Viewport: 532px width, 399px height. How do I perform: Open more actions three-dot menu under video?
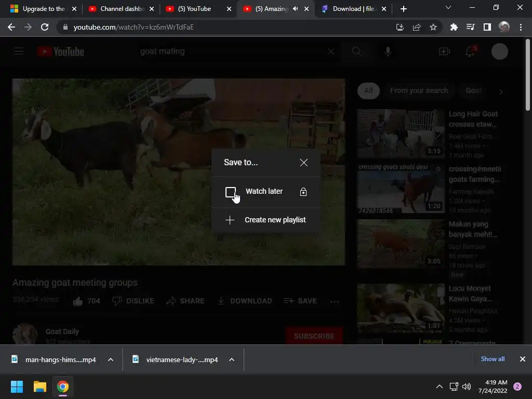coord(335,301)
